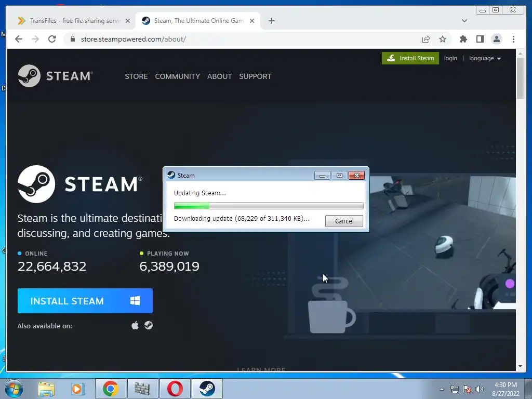Open a new tab with plus button
The height and width of the screenshot is (399, 532).
[x=271, y=21]
